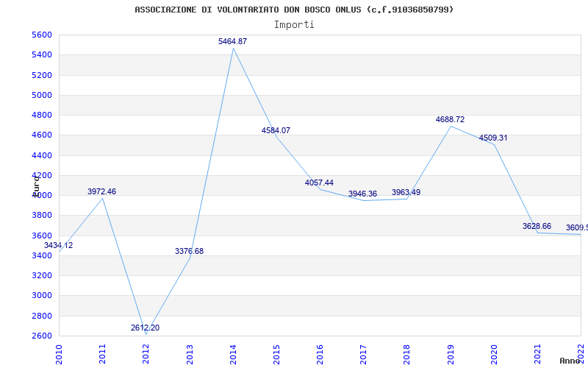Click the 2011 x-axis year label
The height and width of the screenshot is (368, 588).
(103, 355)
